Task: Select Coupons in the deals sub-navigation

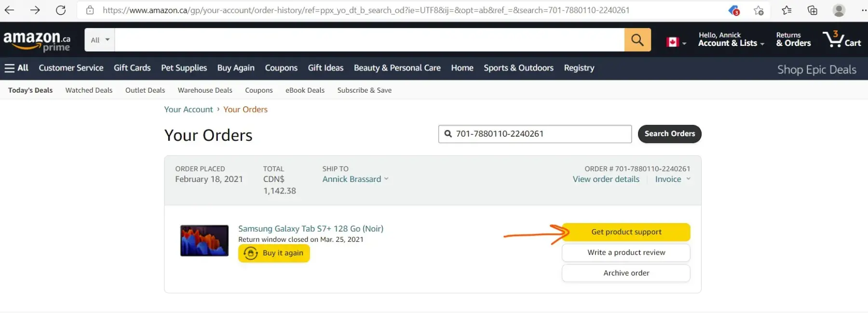Action: [258, 90]
